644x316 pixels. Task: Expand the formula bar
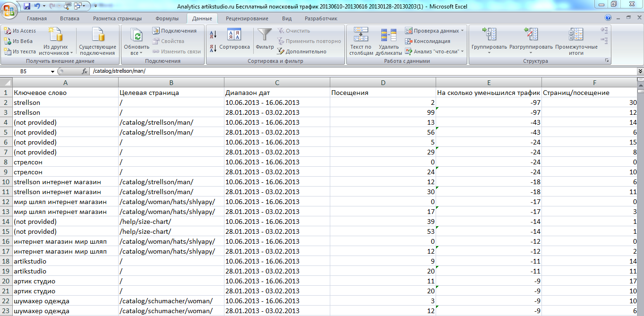tap(640, 71)
